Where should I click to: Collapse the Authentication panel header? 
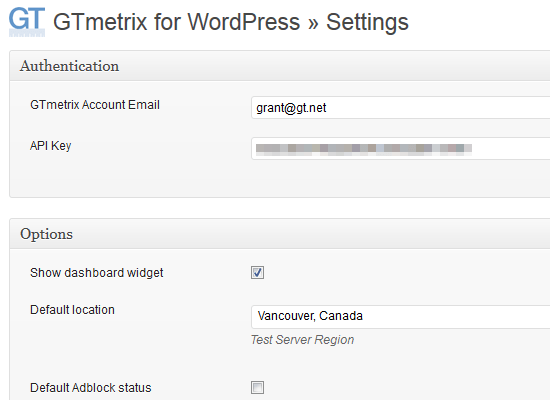[x=280, y=66]
